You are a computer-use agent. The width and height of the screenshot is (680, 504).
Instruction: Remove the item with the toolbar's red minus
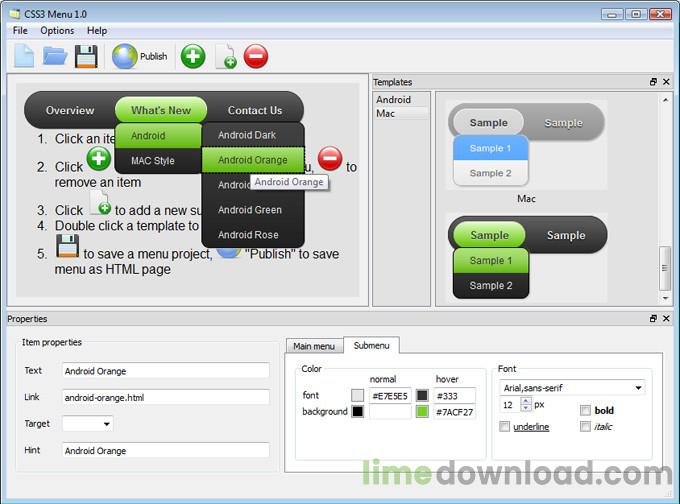[256, 56]
